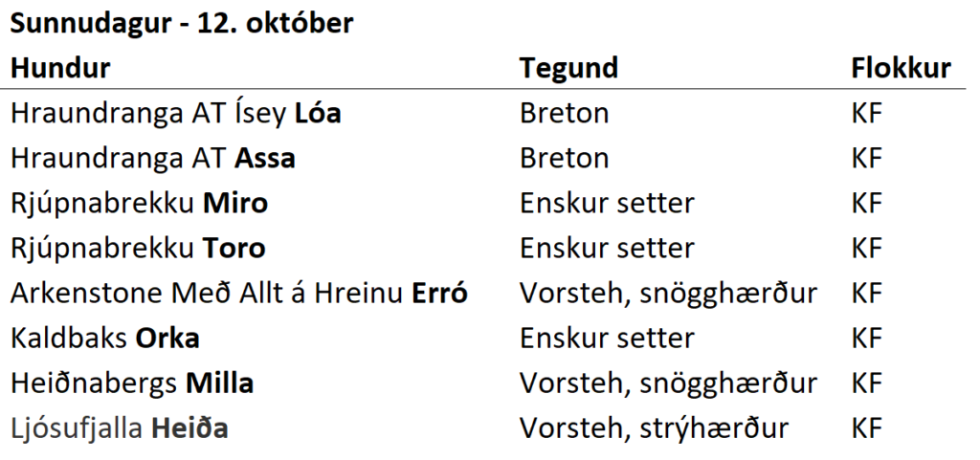Image resolution: width=980 pixels, height=460 pixels.
Task: Select Vorsteh, strýhærður breed cell
Action: click(655, 428)
